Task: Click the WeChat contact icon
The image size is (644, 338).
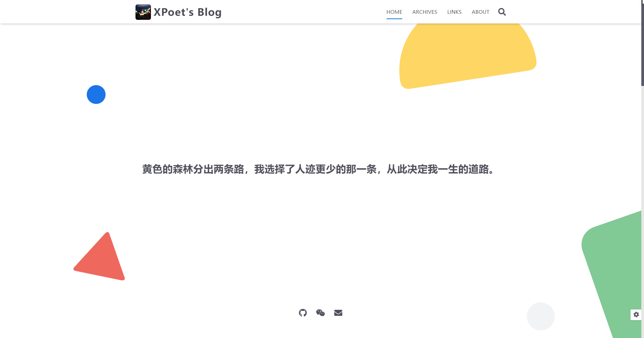Action: tap(320, 313)
